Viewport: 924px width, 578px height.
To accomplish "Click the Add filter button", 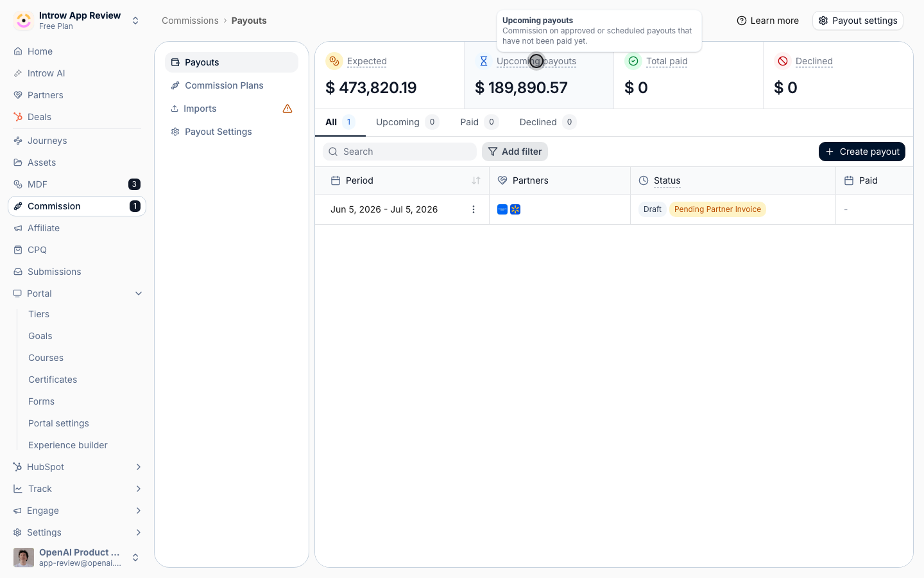I will [x=515, y=152].
